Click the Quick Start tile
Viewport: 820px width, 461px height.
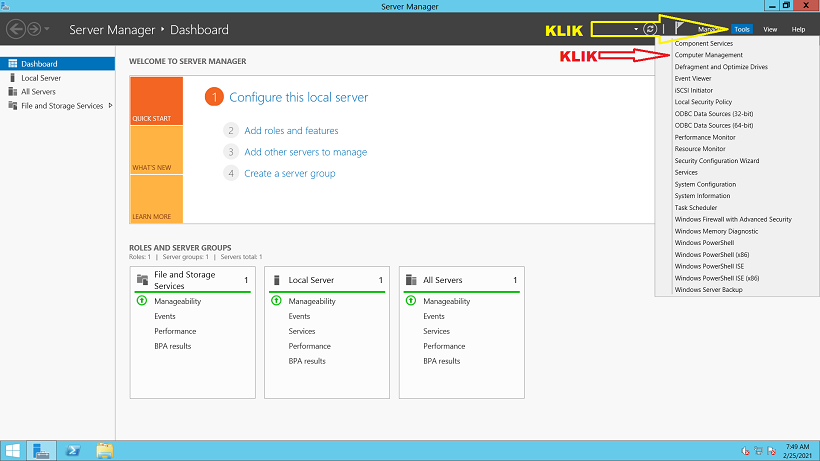[156, 101]
